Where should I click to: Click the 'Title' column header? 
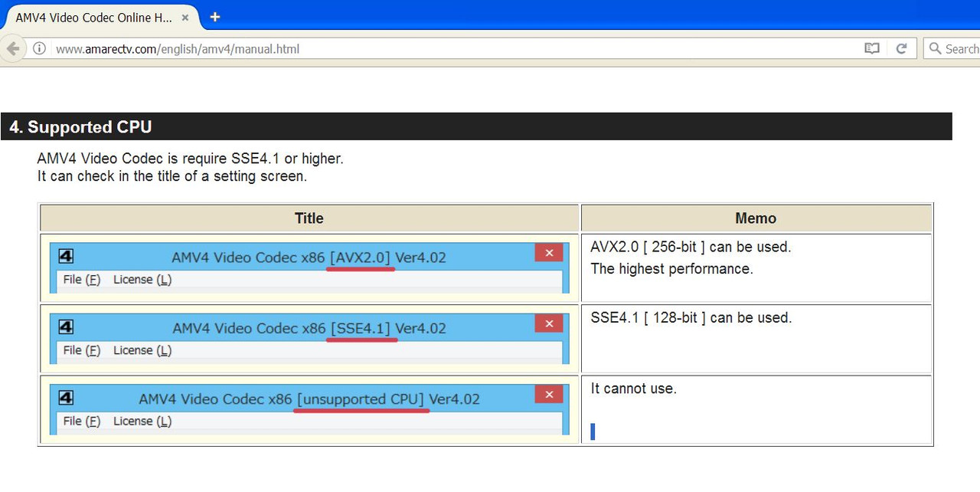(x=309, y=218)
